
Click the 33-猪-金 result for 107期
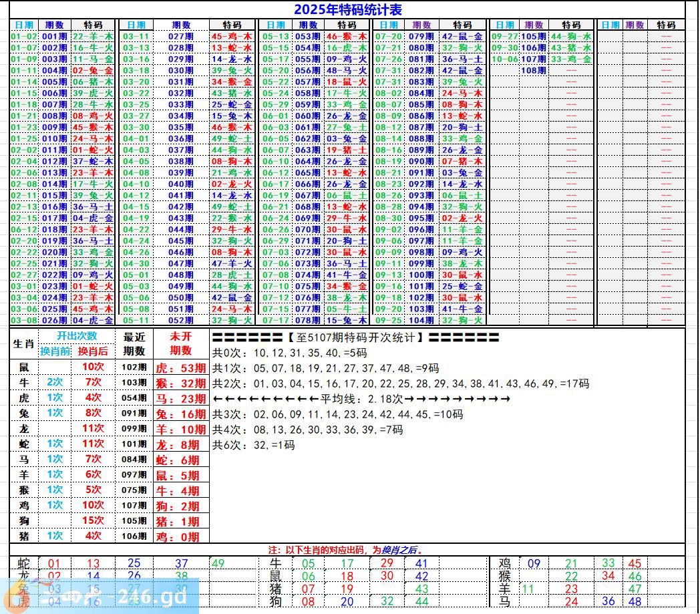(x=570, y=59)
